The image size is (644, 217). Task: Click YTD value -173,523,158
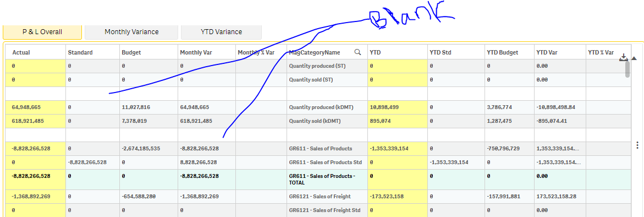coord(387,197)
